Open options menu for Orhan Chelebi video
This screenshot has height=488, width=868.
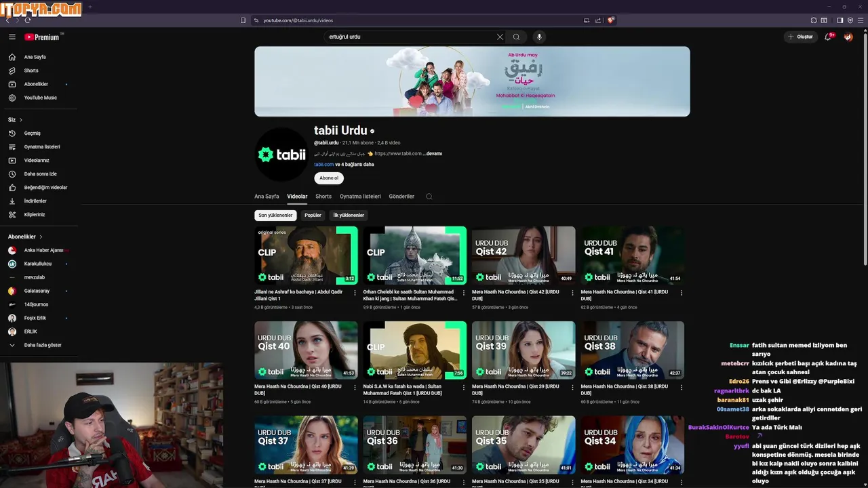pos(464,293)
